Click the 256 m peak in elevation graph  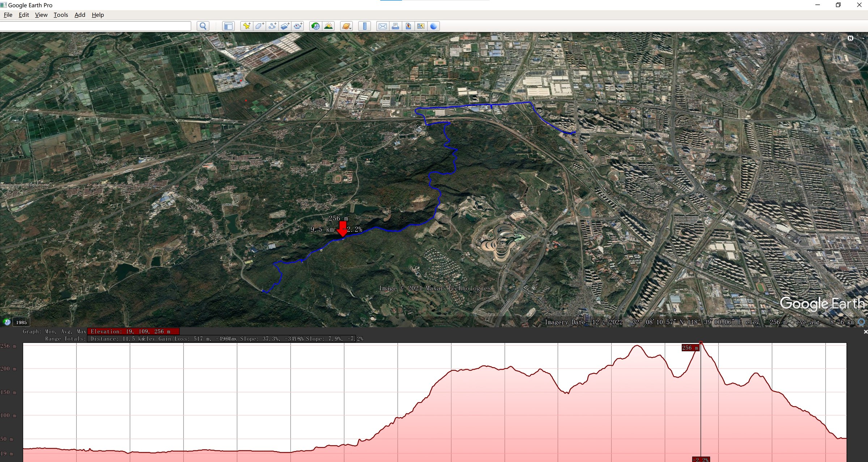click(x=701, y=342)
